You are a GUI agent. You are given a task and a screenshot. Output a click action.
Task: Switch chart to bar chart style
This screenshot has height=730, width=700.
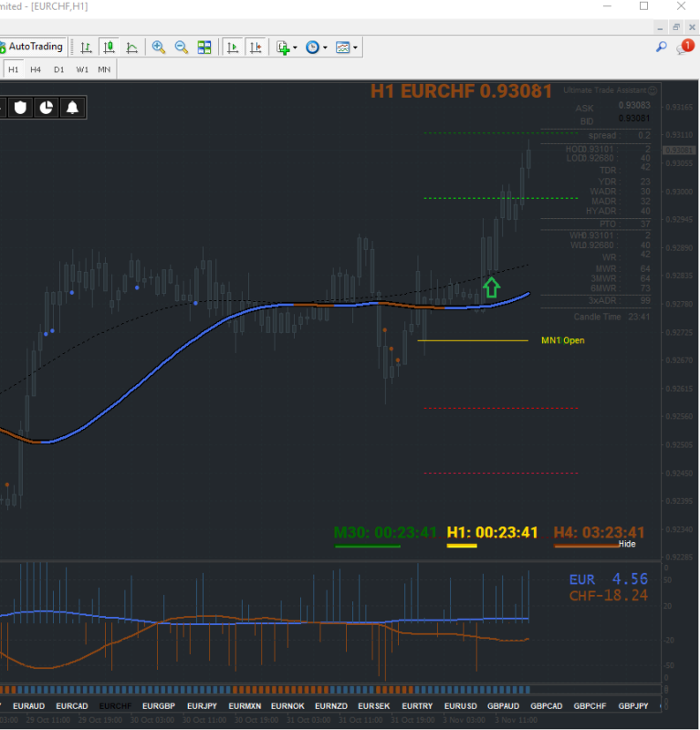[x=86, y=47]
